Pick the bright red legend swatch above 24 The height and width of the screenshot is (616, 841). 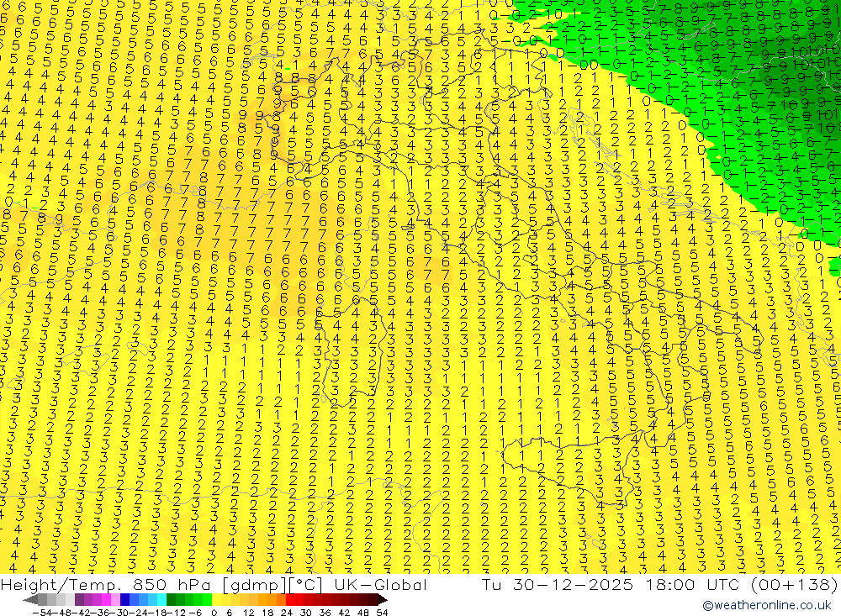click(x=290, y=599)
